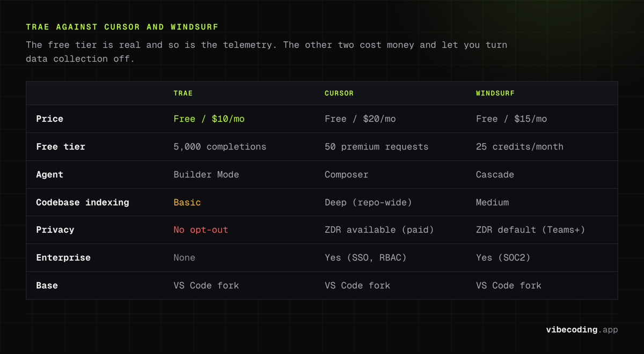Select the "Enterprise" row label
644x354 pixels.
[x=63, y=258]
